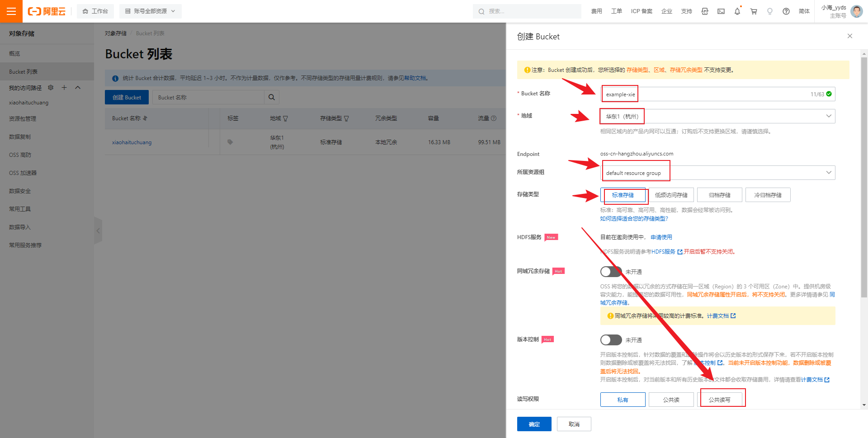Open the xiaohaituchuang bucket link in the table
The height and width of the screenshot is (438, 868).
(132, 142)
